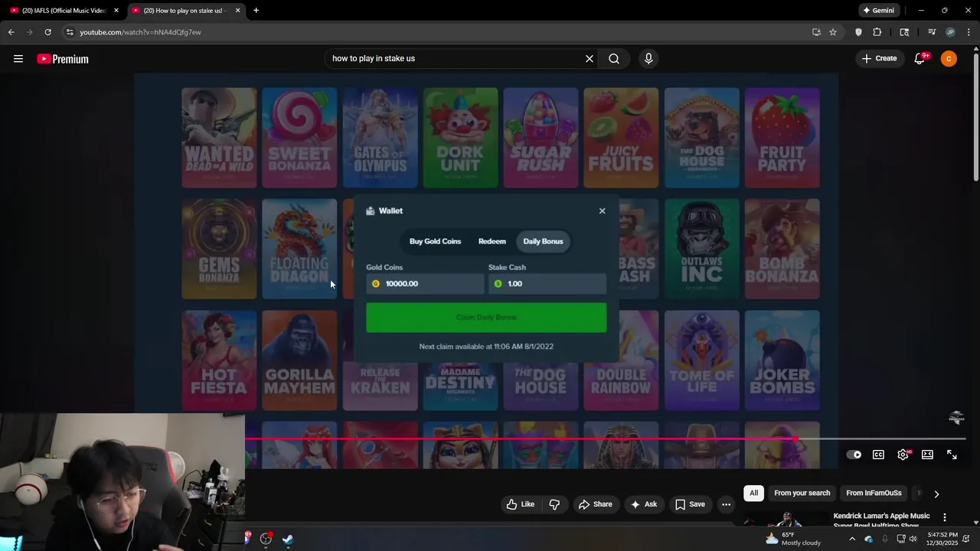Select the From InFamOuSs chip

coord(874,493)
